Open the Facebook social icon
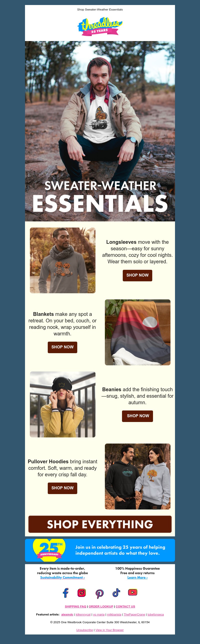 tap(65, 593)
